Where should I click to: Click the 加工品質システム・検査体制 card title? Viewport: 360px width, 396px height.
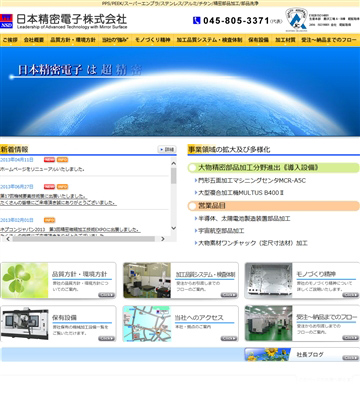coord(205,274)
